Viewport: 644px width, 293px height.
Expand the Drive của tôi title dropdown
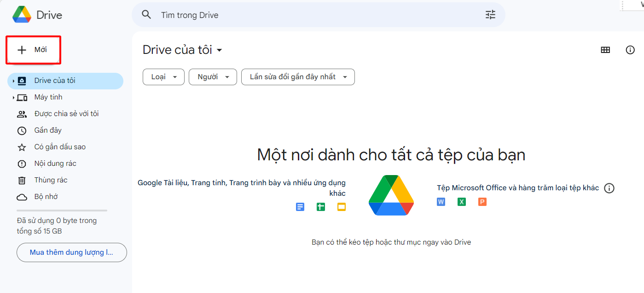(x=220, y=50)
